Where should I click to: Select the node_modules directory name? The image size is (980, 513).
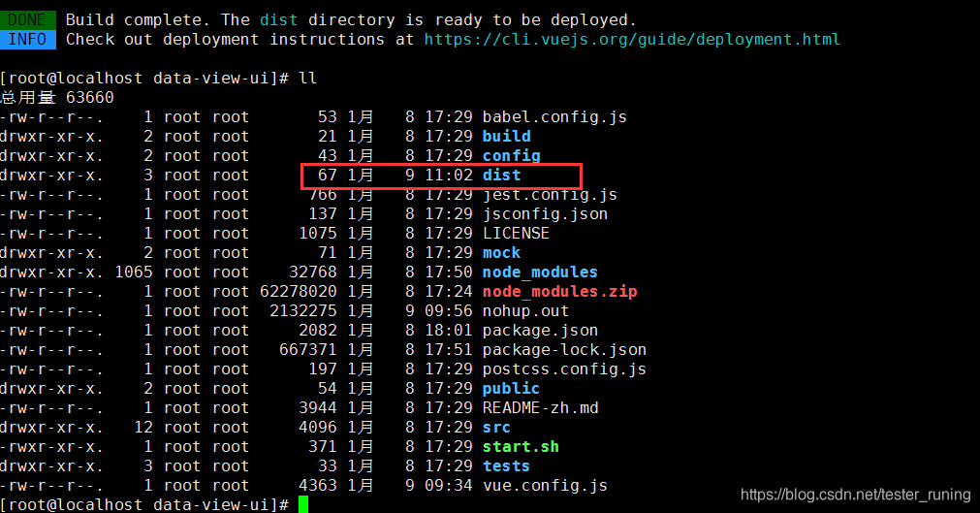tap(540, 273)
